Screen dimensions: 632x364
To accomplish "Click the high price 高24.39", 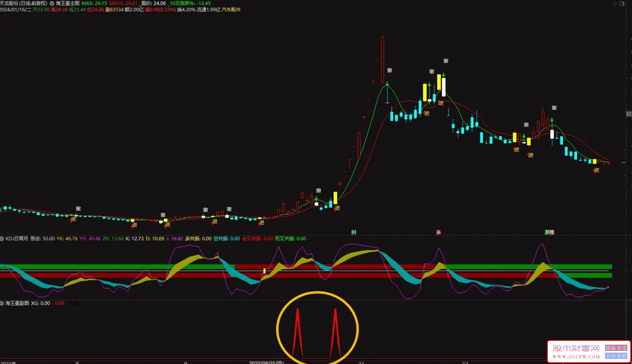I will 59,9.
